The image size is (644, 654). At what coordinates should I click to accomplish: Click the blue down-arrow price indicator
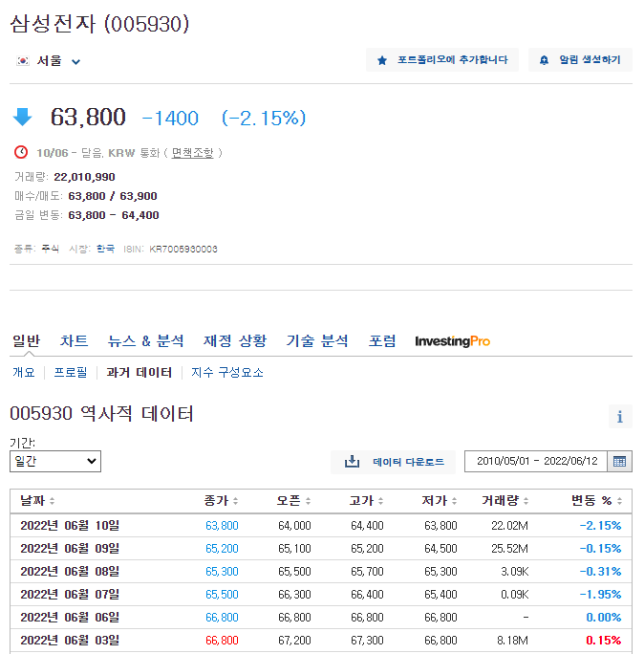pos(23,117)
